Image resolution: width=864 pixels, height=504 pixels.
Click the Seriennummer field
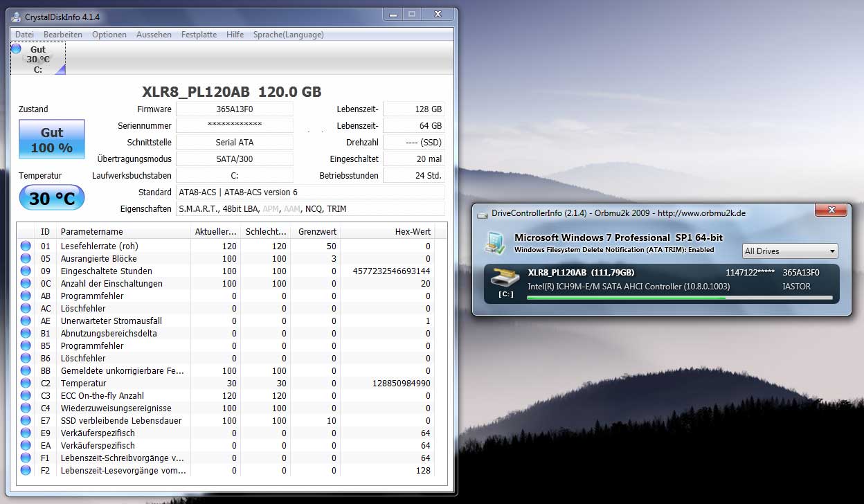pyautogui.click(x=235, y=125)
